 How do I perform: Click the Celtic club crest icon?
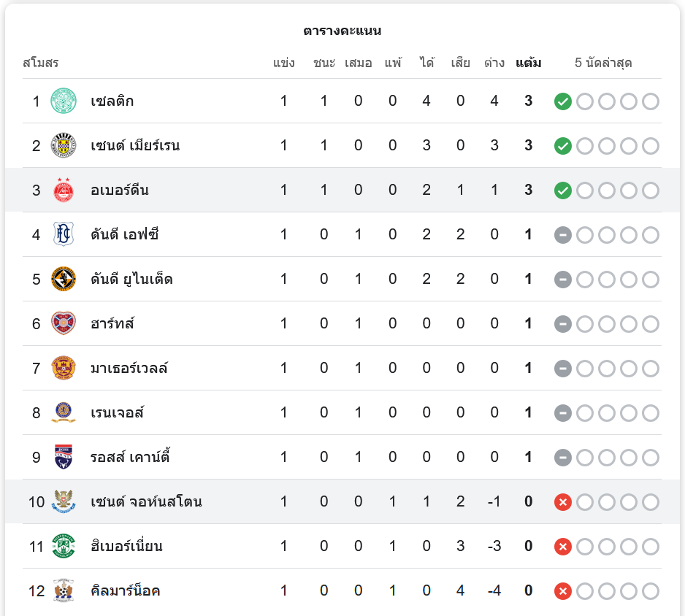click(x=64, y=101)
